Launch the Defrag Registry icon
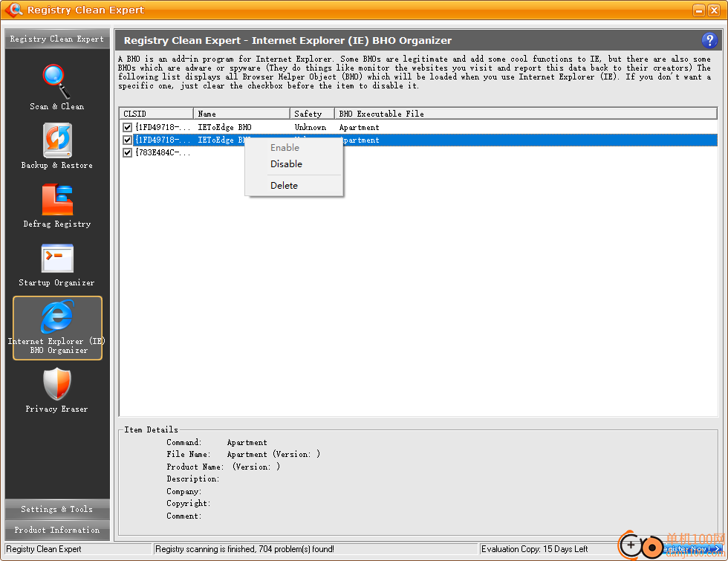This screenshot has width=728, height=561. click(x=57, y=199)
